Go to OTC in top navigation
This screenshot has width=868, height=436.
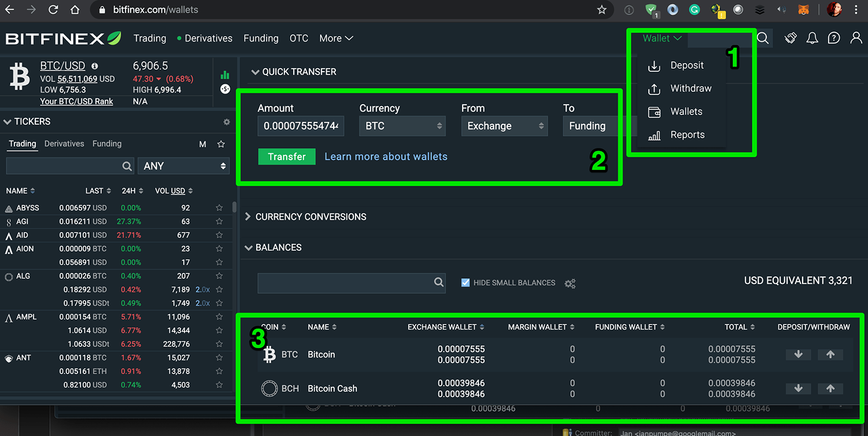[299, 38]
